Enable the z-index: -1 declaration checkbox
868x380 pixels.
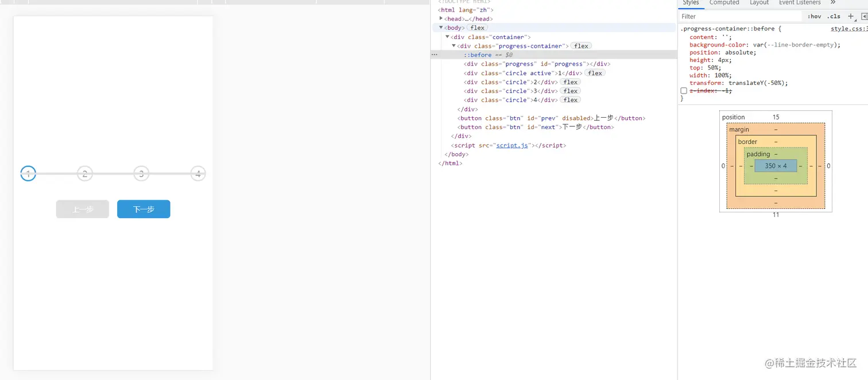(x=684, y=91)
